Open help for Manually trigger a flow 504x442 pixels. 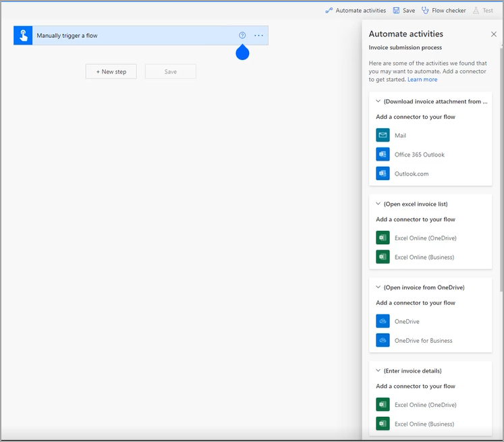[242, 35]
